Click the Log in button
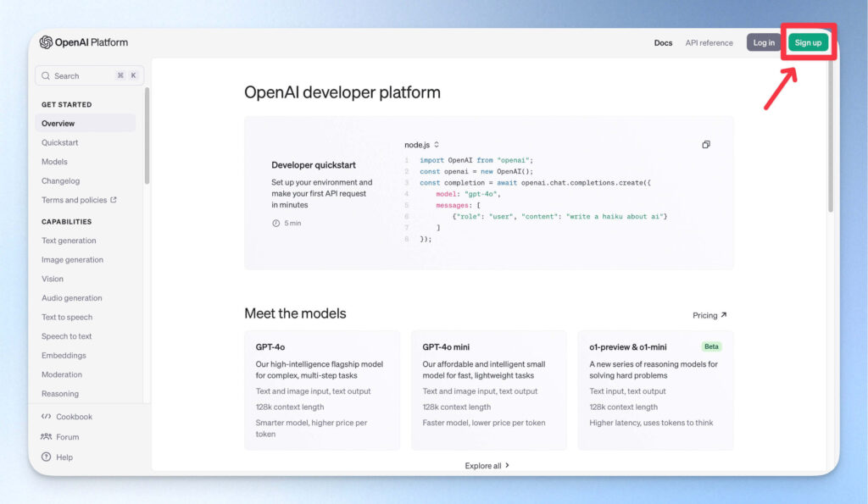Screen dimensions: 868x504 tap(764, 42)
